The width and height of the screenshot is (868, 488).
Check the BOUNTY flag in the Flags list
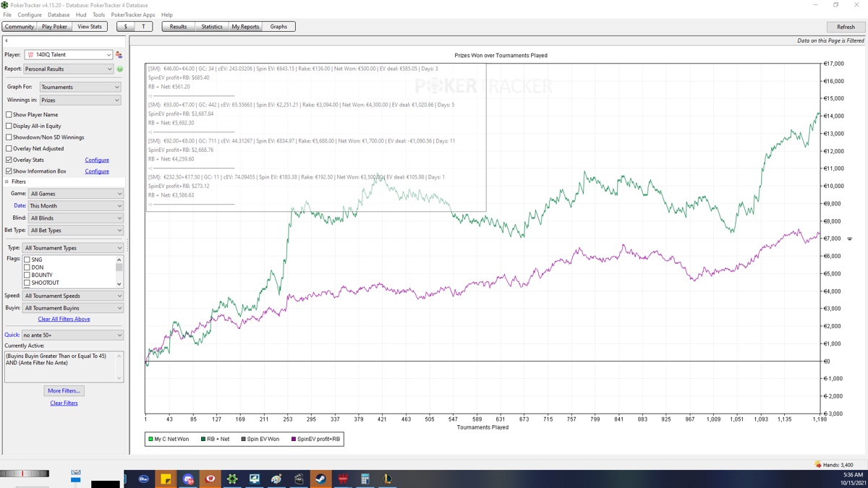pyautogui.click(x=27, y=275)
